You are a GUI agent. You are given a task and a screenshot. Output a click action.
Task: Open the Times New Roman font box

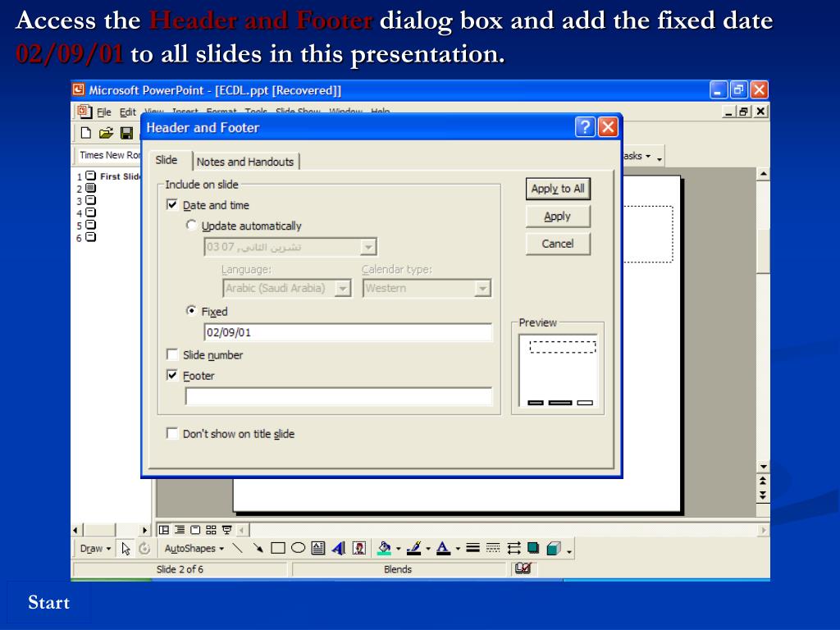(109, 155)
